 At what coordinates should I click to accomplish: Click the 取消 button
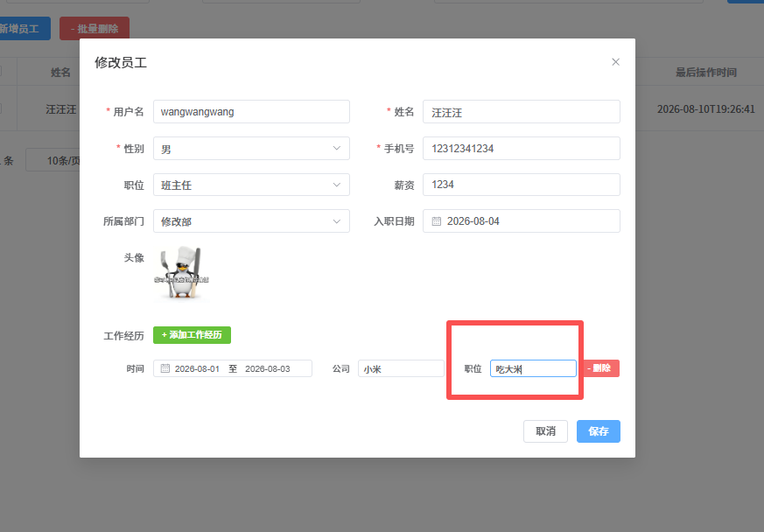545,431
